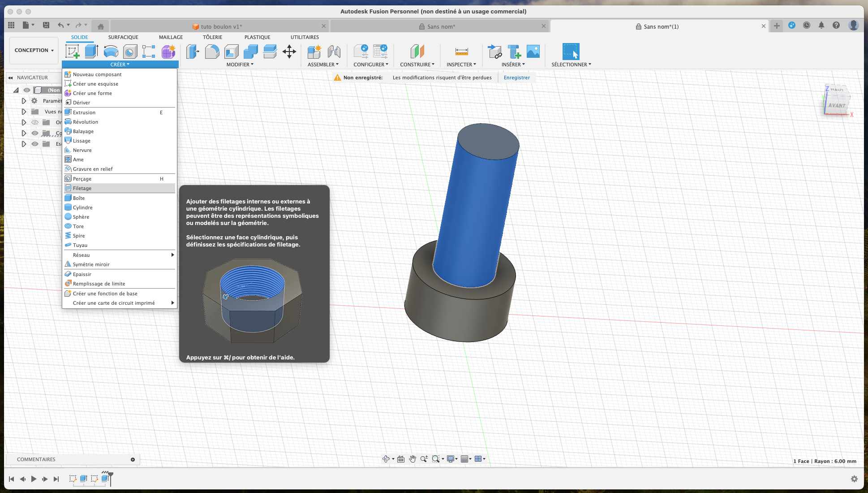Select the Shell modify icon
The height and width of the screenshot is (493, 868).
pos(231,52)
